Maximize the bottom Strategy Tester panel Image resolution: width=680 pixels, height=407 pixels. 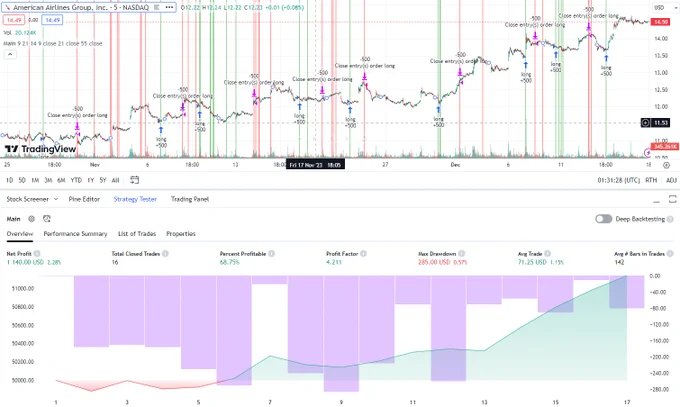click(x=673, y=199)
